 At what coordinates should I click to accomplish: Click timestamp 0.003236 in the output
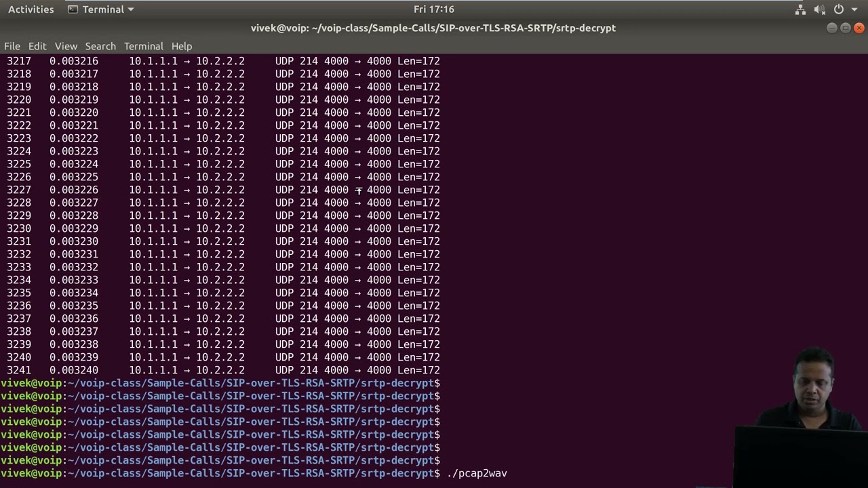(74, 319)
